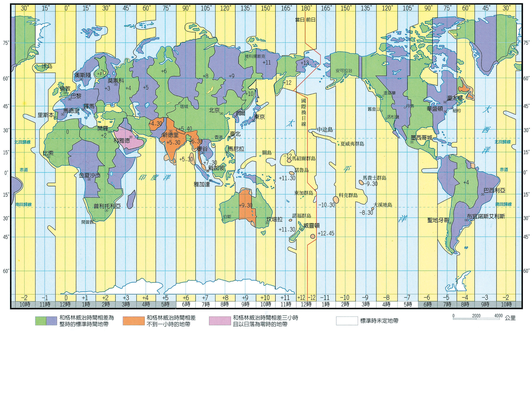Select the city label 溫哥華
The height and width of the screenshot is (396, 532).
pos(390,93)
